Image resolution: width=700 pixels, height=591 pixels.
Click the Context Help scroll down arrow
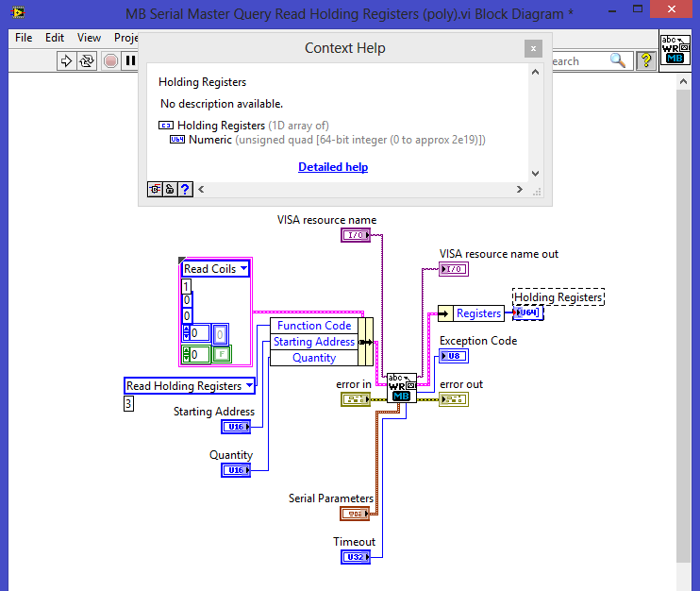[536, 173]
